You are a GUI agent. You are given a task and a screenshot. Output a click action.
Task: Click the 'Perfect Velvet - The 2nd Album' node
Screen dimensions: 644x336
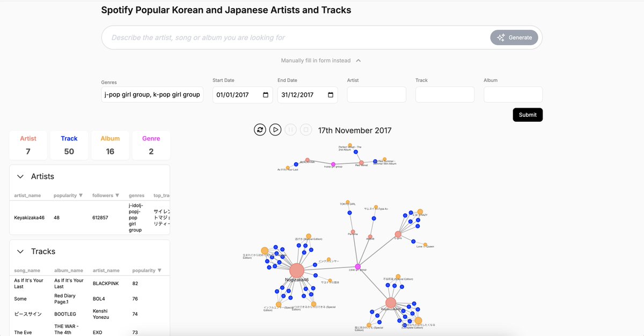pyautogui.click(x=350, y=145)
